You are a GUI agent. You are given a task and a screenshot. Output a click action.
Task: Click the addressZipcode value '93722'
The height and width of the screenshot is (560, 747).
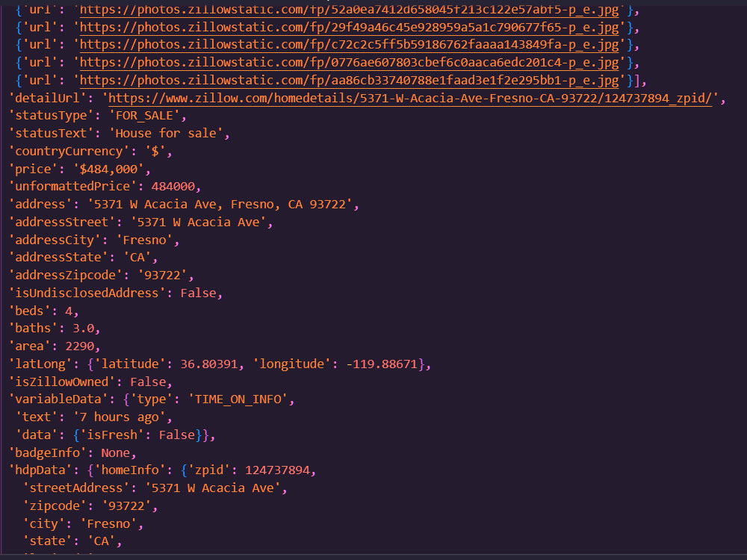[x=162, y=276]
